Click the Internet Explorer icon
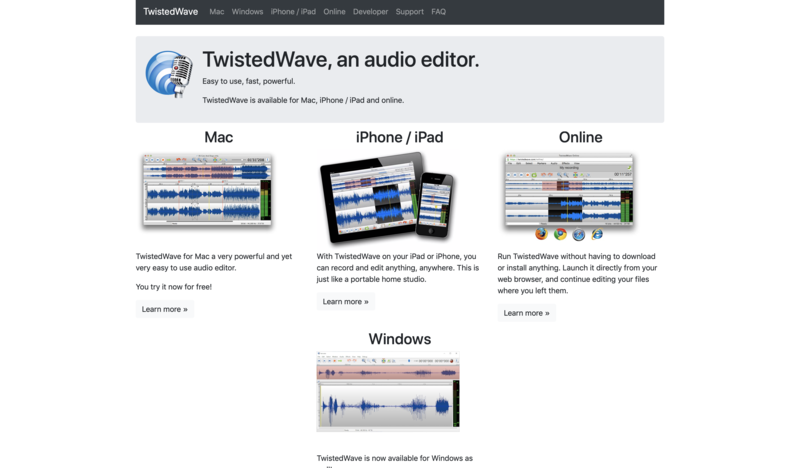Viewport: 800px width, 468px height. pyautogui.click(x=597, y=234)
